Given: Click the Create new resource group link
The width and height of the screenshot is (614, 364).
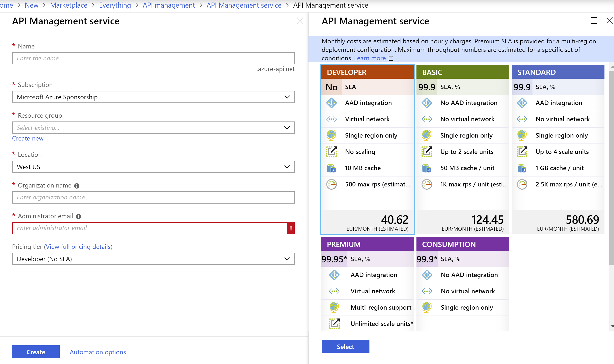Looking at the screenshot, I should (x=27, y=138).
